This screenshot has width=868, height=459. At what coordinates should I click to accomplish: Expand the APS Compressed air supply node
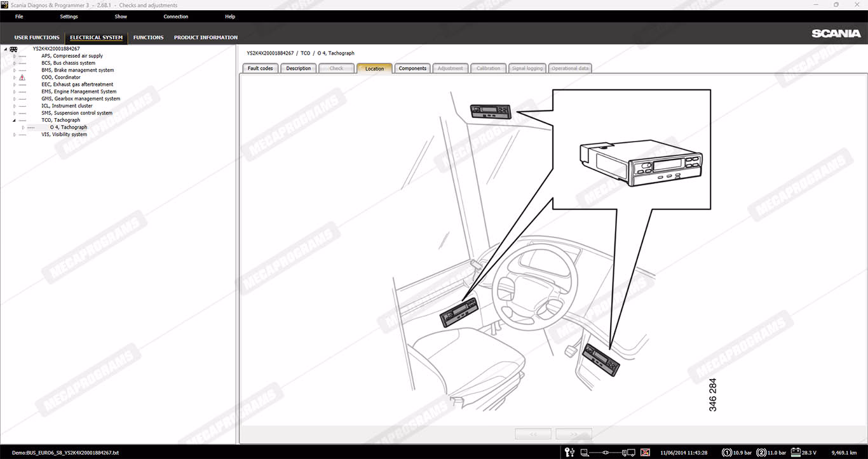(x=15, y=56)
